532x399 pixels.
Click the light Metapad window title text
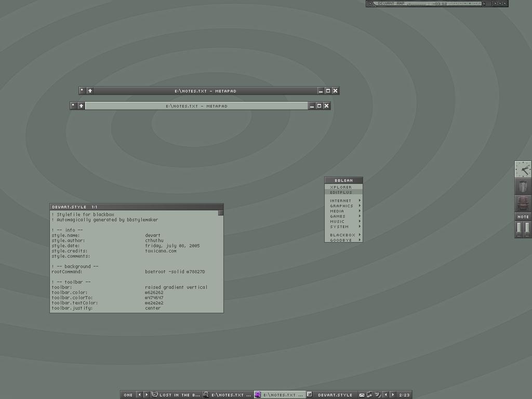pos(196,106)
